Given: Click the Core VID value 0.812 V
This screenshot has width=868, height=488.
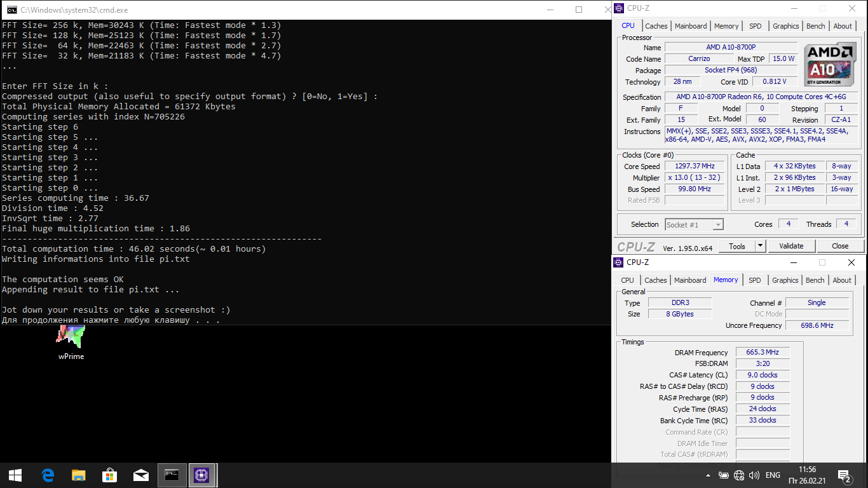Looking at the screenshot, I should (775, 81).
